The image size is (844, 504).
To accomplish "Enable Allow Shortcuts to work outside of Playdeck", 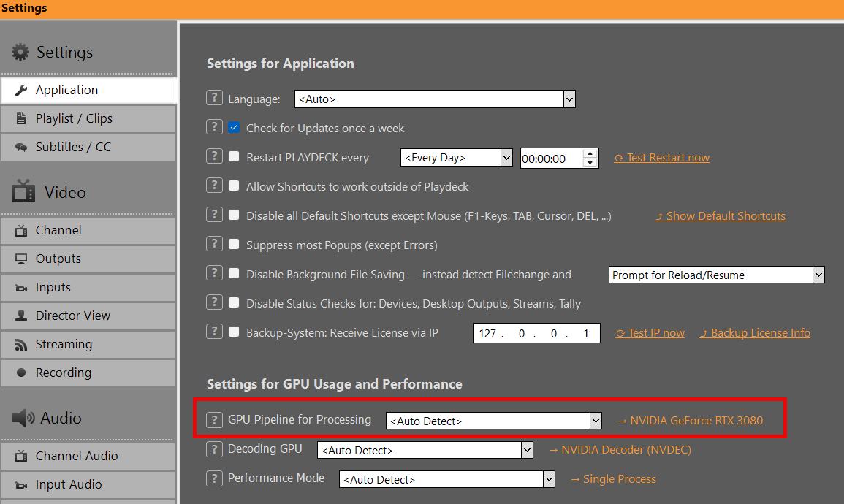I will tap(234, 186).
